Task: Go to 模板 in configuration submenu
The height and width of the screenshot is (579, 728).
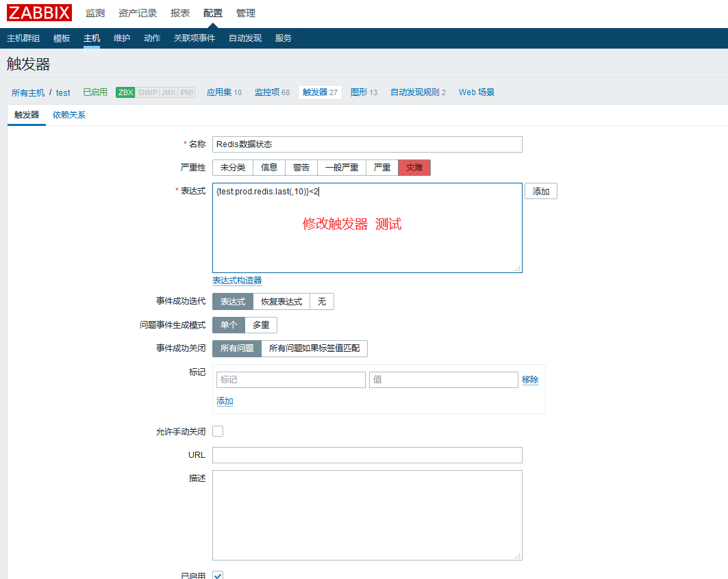Action: 62,38
